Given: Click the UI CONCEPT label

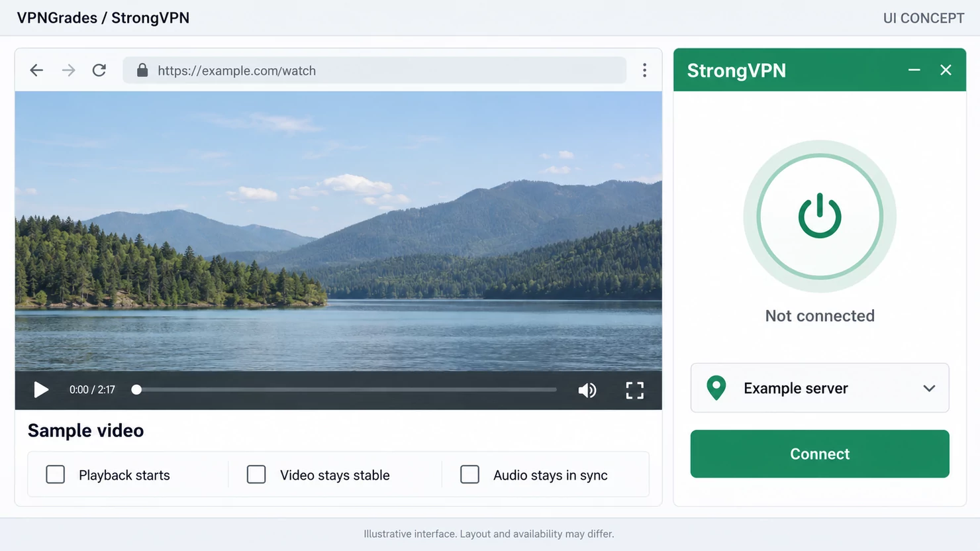Looking at the screenshot, I should coord(924,19).
